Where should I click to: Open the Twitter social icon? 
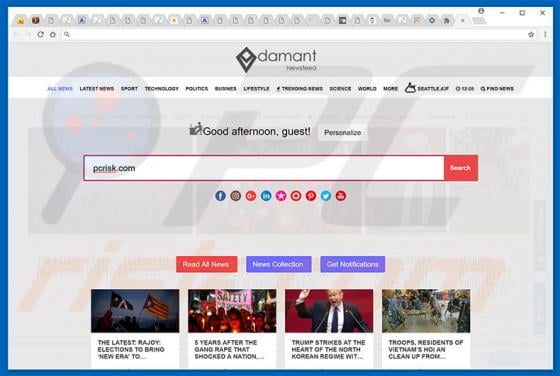point(326,196)
